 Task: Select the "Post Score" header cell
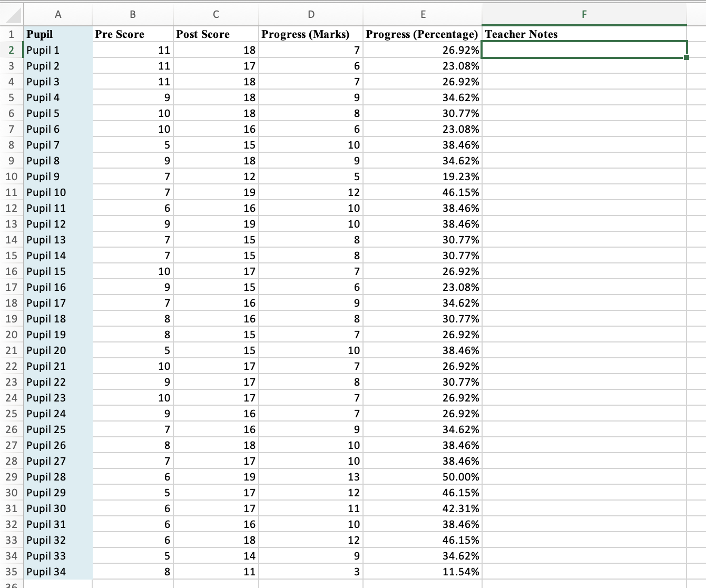point(216,34)
